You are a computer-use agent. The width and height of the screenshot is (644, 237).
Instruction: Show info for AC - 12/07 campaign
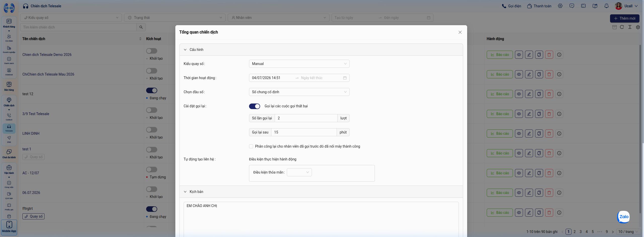pyautogui.click(x=559, y=173)
